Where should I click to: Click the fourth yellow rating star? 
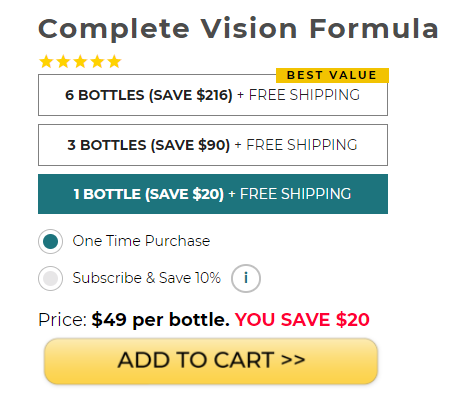point(97,62)
